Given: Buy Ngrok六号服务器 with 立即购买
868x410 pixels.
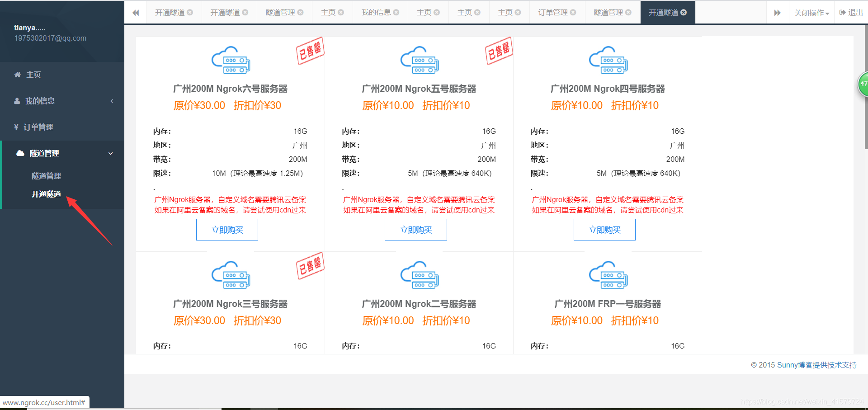Looking at the screenshot, I should tap(227, 230).
